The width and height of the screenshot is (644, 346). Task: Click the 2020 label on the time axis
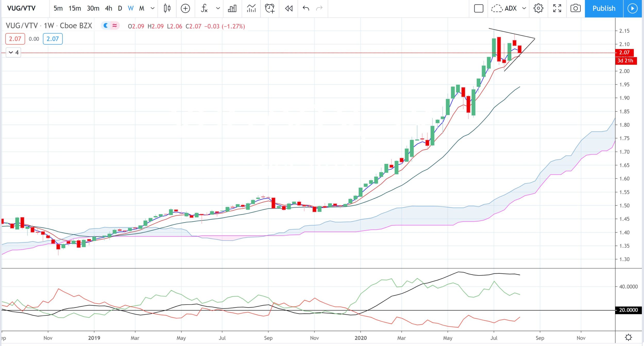[x=361, y=338]
